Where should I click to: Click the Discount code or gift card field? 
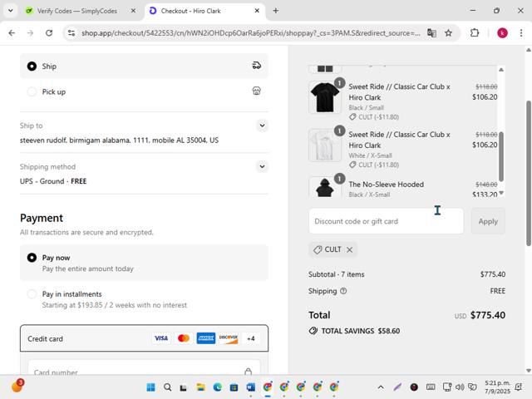pos(386,221)
